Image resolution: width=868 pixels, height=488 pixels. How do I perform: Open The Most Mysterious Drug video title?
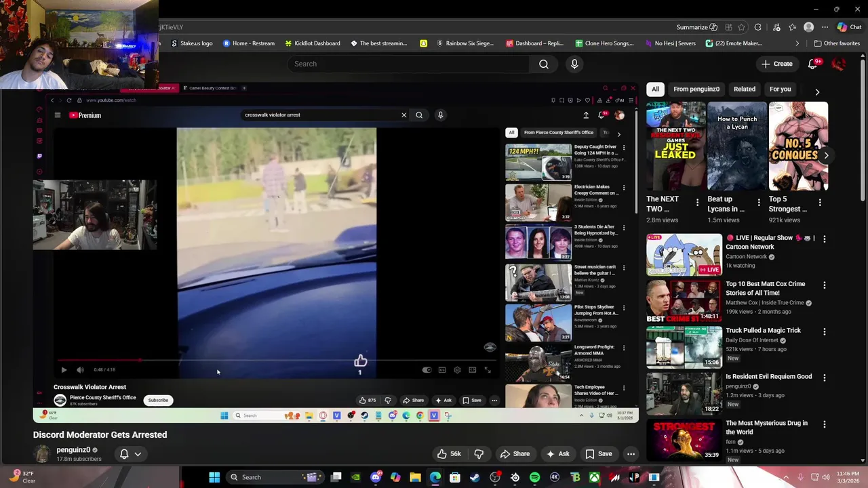coord(766,427)
